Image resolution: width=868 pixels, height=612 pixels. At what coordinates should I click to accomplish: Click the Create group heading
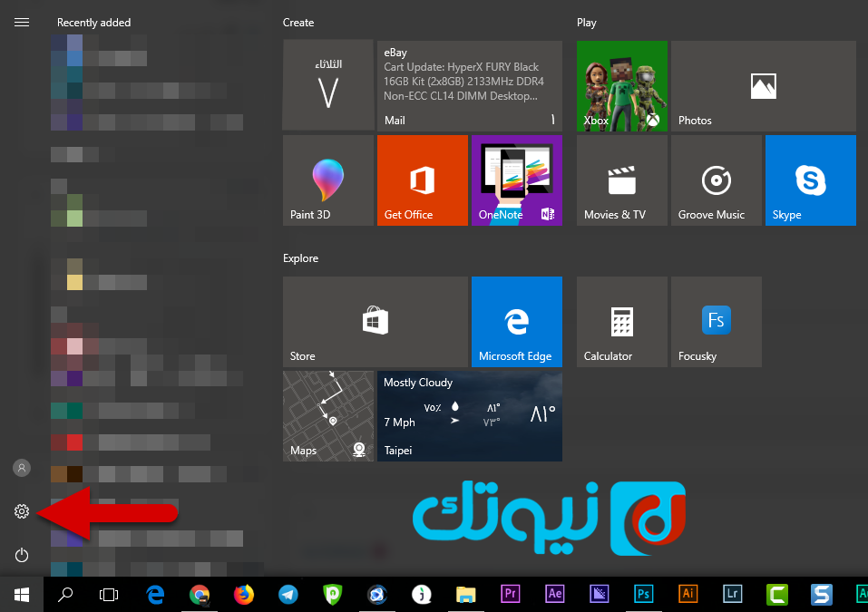pos(298,23)
